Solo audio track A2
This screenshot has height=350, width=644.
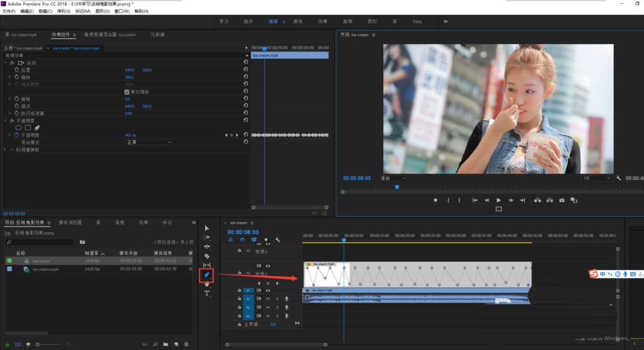(277, 307)
